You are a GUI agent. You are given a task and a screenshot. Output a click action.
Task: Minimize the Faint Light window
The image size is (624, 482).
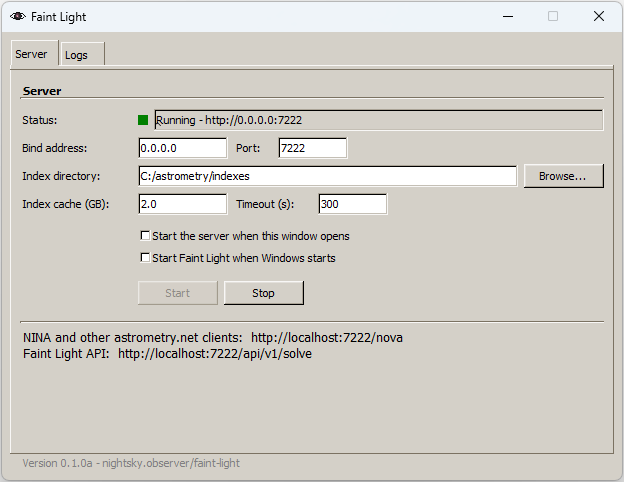(508, 16)
